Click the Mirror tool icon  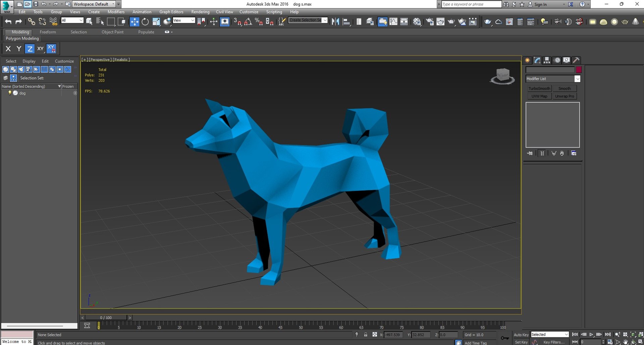pyautogui.click(x=335, y=22)
